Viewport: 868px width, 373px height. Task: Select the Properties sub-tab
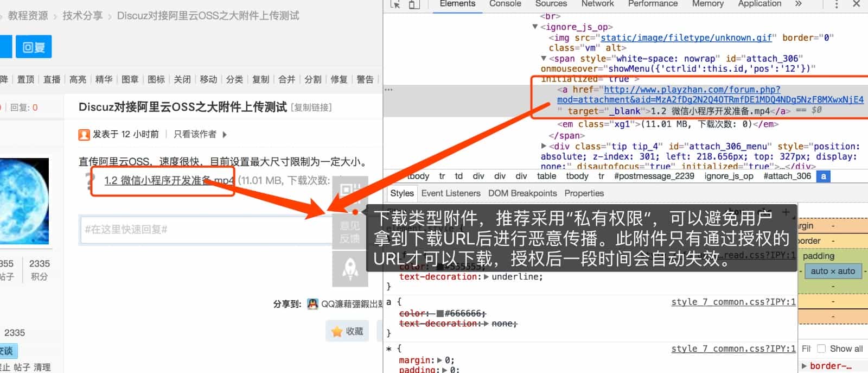coord(584,193)
